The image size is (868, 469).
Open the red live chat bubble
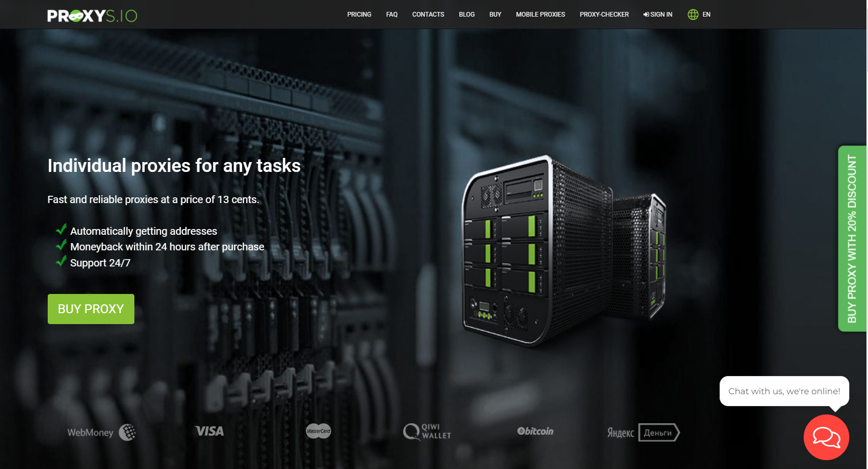pyautogui.click(x=826, y=437)
